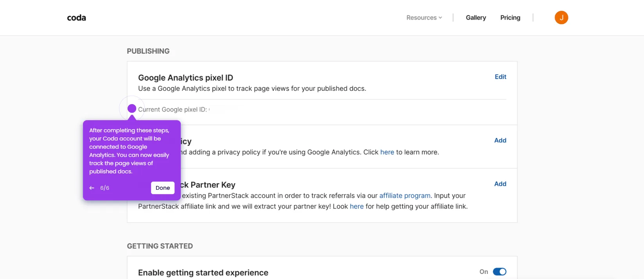
Task: Go back with the tooltip's left arrow
Action: pyautogui.click(x=92, y=188)
